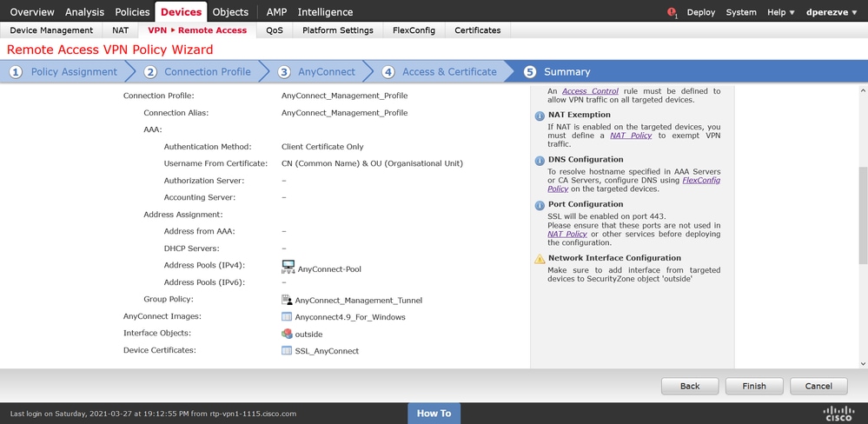This screenshot has width=868, height=424.
Task: Follow NAT Policy link under NAT Exemption
Action: 631,135
